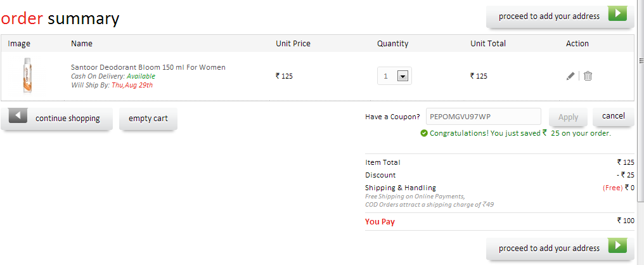Select the quantity box showing 1
644x265 pixels.
(394, 76)
